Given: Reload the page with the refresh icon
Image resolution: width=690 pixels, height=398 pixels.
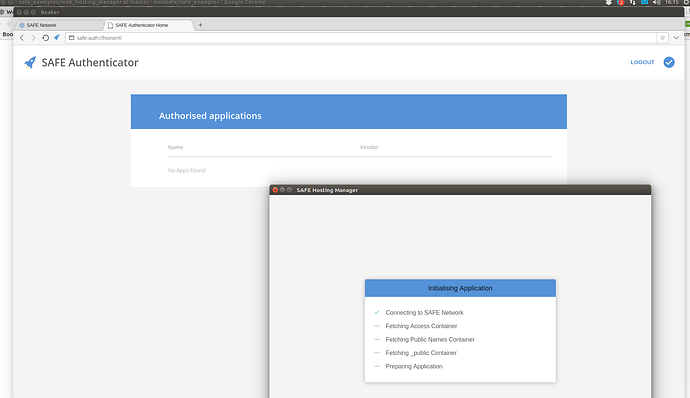Looking at the screenshot, I should (45, 38).
